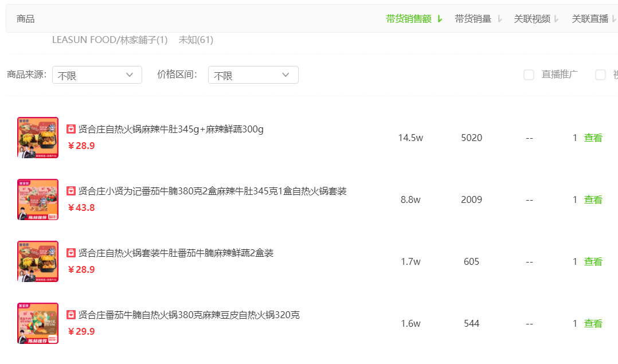
Task: Click the 带货销量 sort arrow
Action: coord(499,19)
